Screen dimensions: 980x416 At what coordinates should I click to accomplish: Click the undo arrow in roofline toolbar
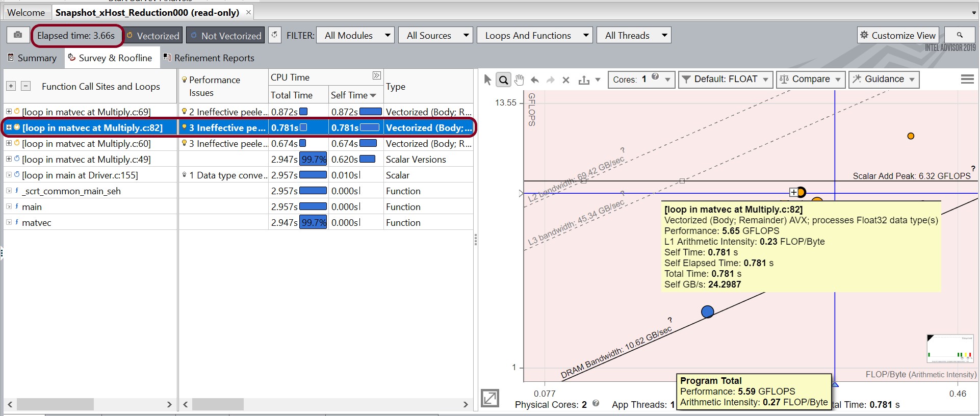click(x=535, y=80)
